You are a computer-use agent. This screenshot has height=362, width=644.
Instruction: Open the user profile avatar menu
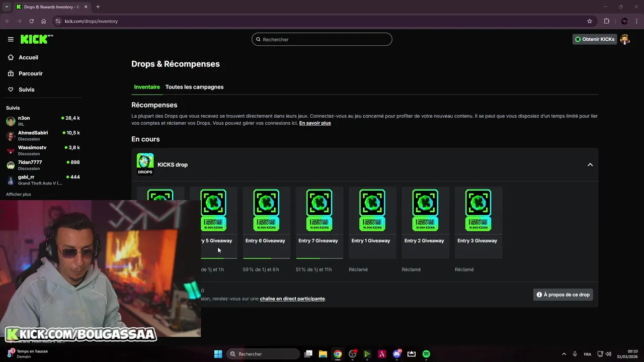tap(625, 39)
